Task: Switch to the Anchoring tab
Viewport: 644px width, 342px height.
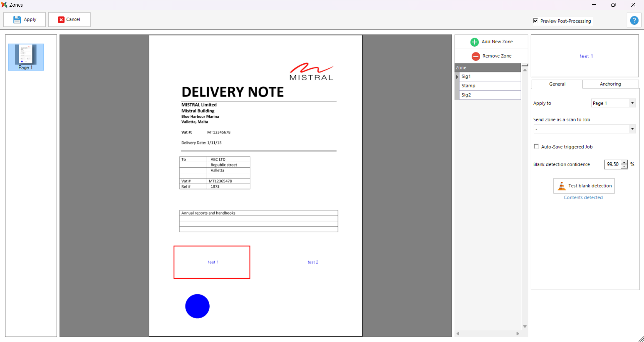Action: point(610,84)
